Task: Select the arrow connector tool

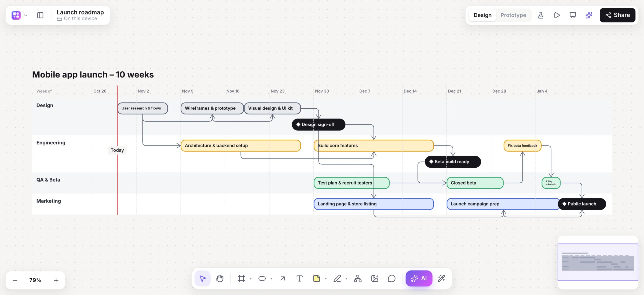Action: tap(283, 279)
